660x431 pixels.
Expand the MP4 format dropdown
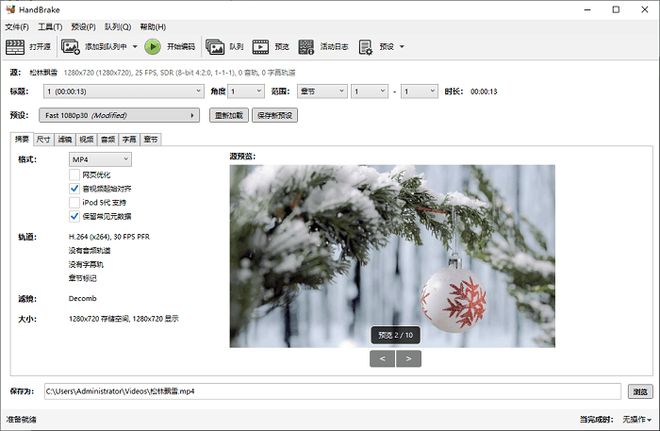pyautogui.click(x=100, y=159)
